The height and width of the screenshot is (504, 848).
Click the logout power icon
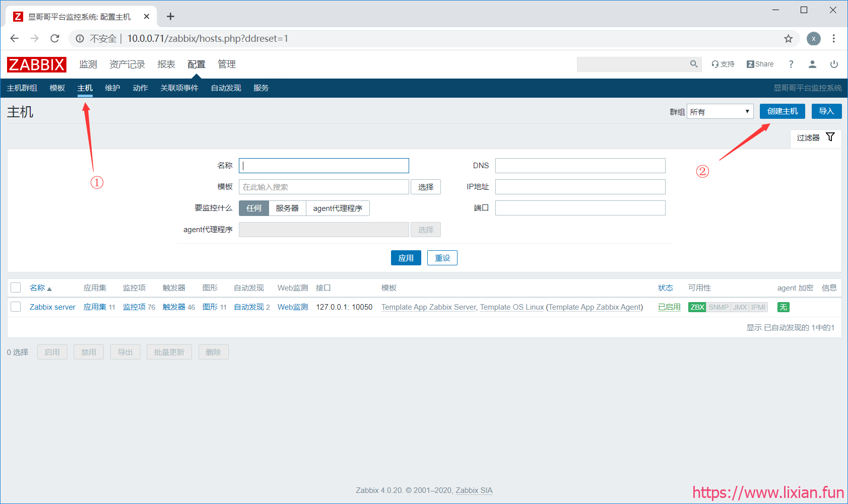[x=834, y=64]
